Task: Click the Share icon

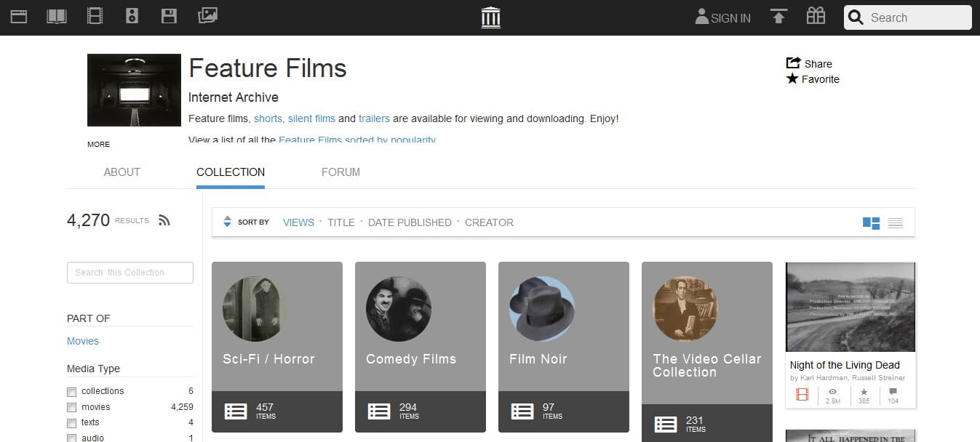Action: point(793,63)
